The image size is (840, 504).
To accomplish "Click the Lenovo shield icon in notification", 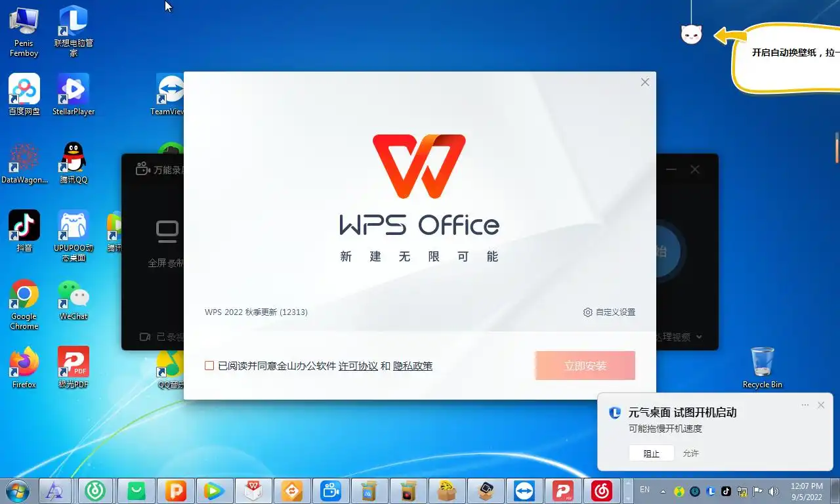I will [x=615, y=413].
